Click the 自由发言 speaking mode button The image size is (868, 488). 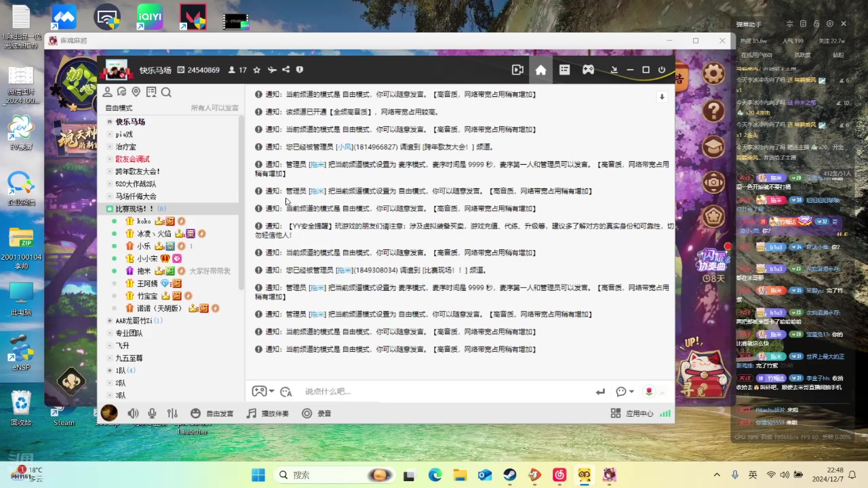pos(212,413)
